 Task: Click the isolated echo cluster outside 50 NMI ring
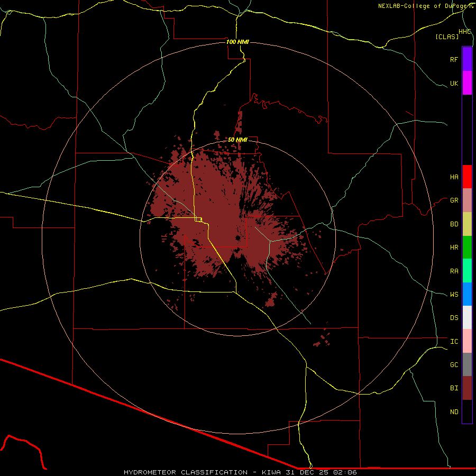coord(322,340)
